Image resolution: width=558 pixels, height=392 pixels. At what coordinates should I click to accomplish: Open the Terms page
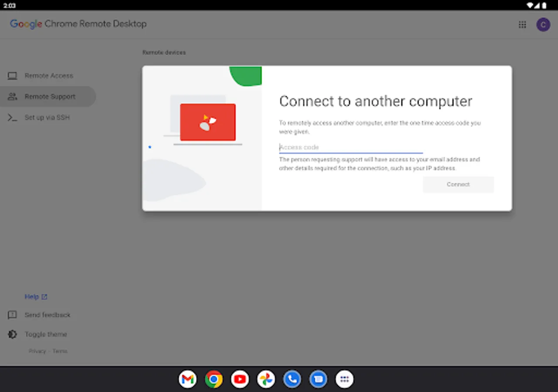click(60, 351)
